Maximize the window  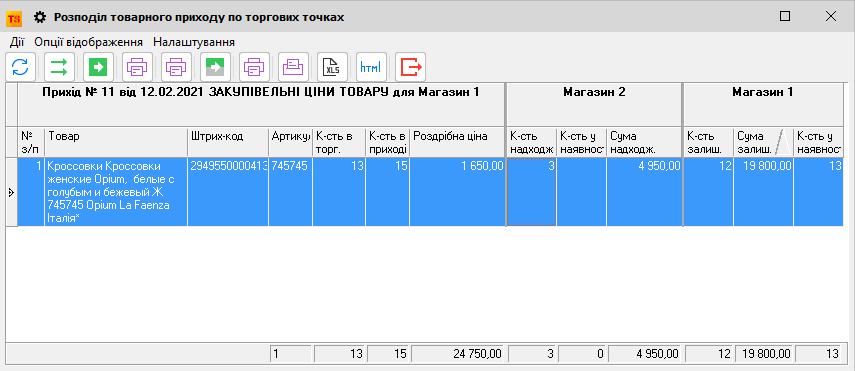785,16
